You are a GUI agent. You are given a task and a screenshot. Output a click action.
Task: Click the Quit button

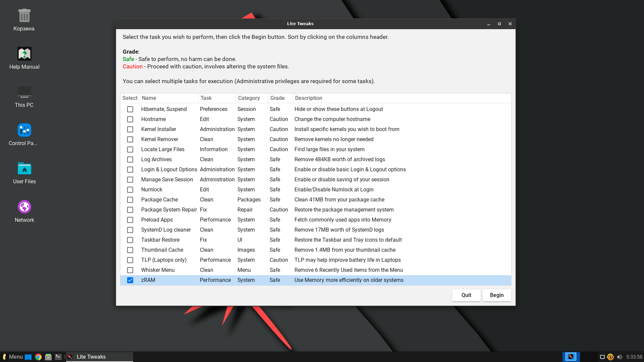(466, 295)
